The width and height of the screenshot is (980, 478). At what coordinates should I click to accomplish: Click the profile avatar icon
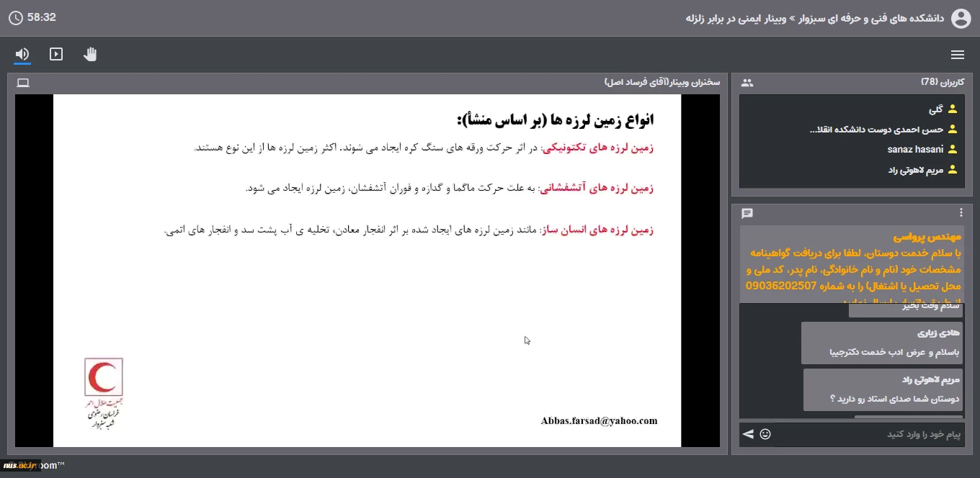coord(961,18)
